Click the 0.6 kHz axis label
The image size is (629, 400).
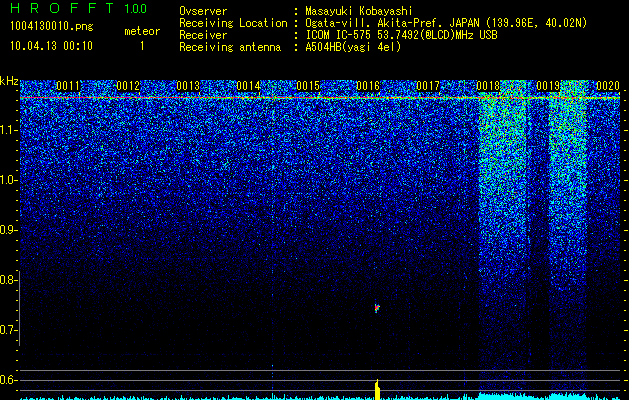coord(7,380)
